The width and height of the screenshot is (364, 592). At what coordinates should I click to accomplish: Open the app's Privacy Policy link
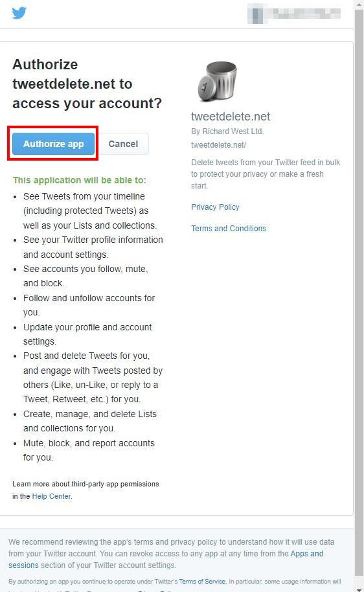215,207
